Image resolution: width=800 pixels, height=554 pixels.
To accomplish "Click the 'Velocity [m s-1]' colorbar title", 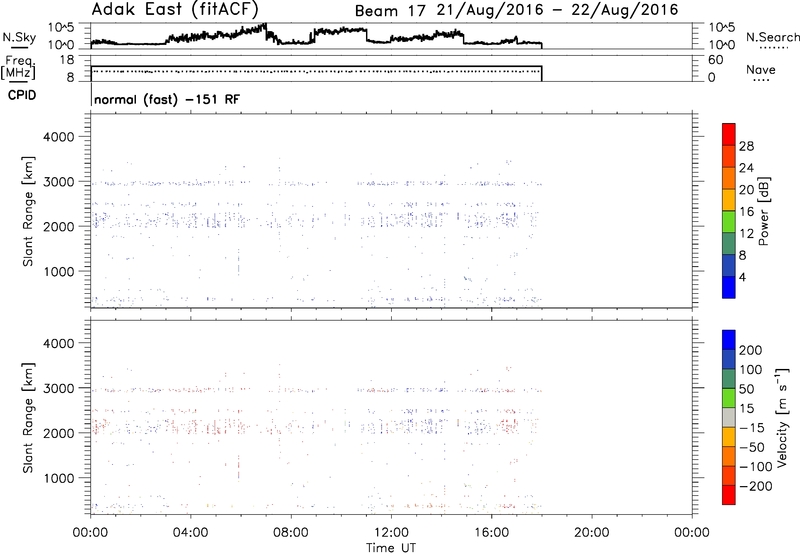I will (x=781, y=417).
